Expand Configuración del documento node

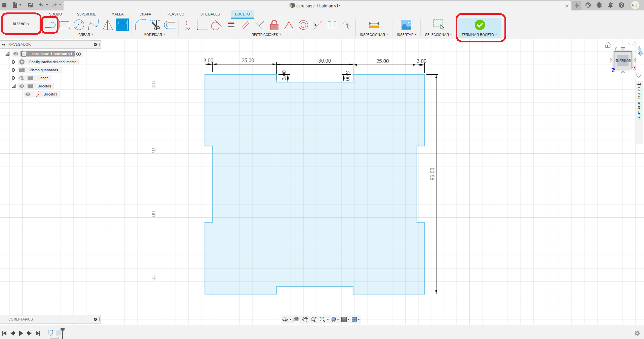tap(13, 62)
